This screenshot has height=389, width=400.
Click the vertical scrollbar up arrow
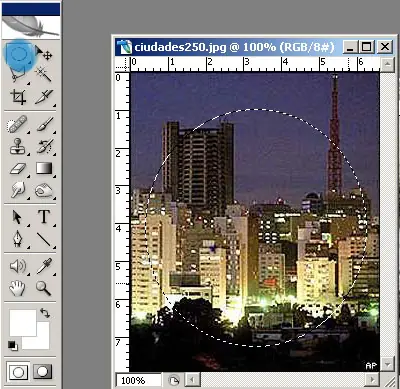click(x=387, y=64)
